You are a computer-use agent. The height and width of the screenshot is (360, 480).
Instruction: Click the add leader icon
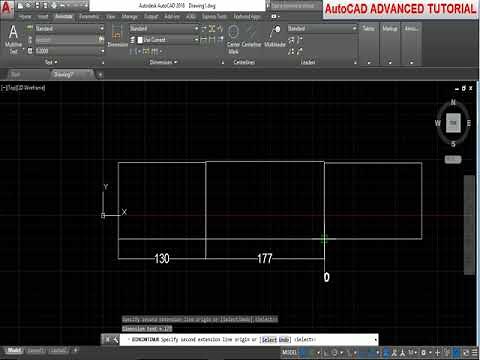click(291, 40)
